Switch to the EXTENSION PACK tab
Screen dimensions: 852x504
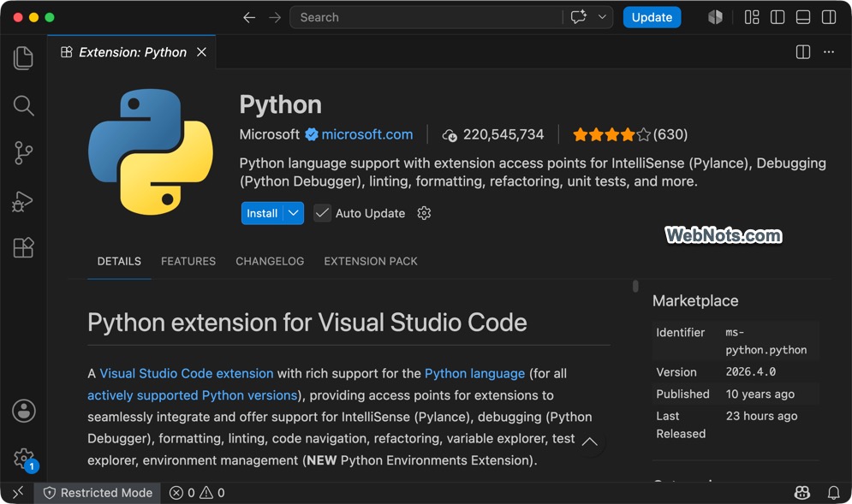pos(371,261)
